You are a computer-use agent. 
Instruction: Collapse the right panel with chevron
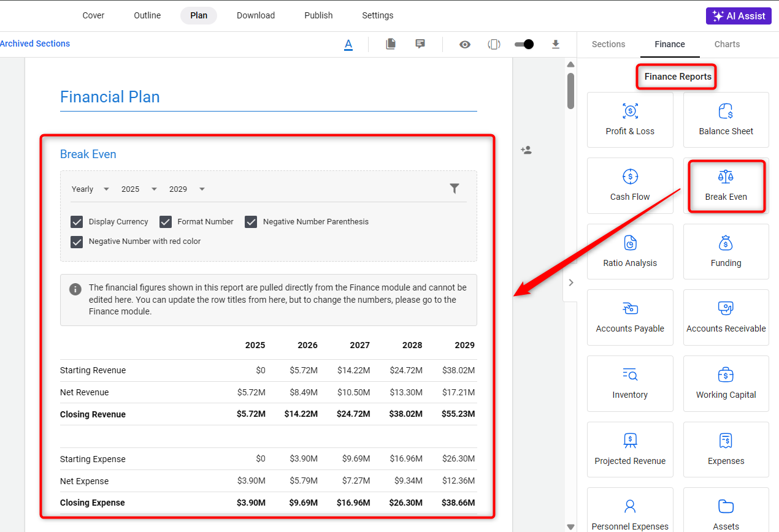(x=571, y=283)
